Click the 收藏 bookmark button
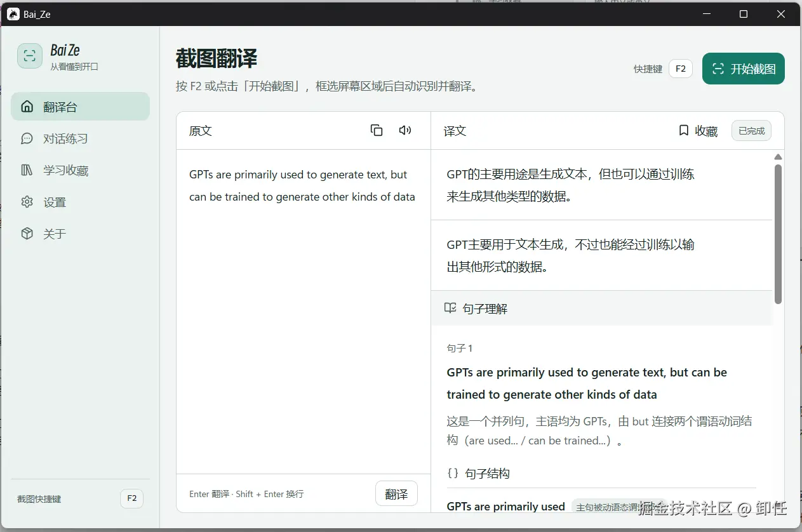Image resolution: width=802 pixels, height=532 pixels. [698, 131]
